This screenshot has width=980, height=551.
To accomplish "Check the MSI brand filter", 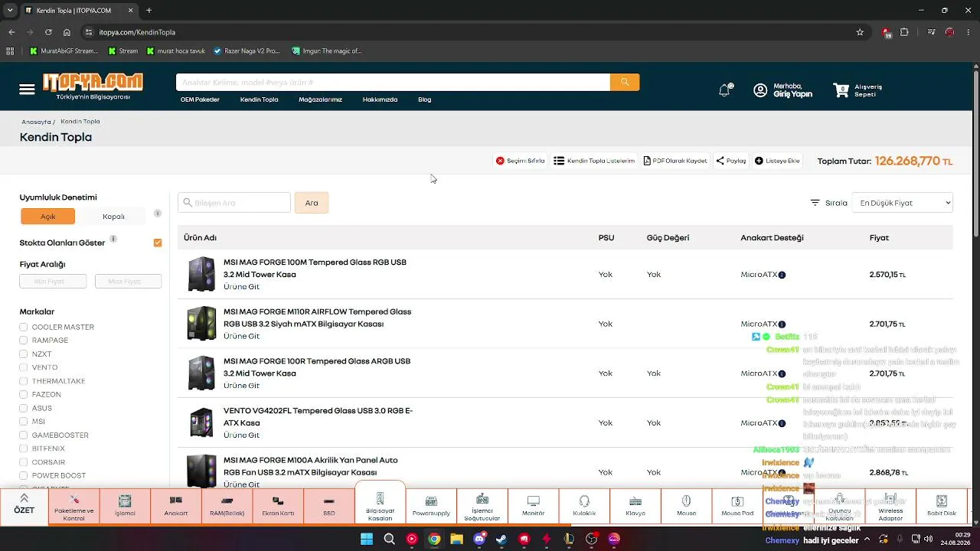I will [x=24, y=422].
